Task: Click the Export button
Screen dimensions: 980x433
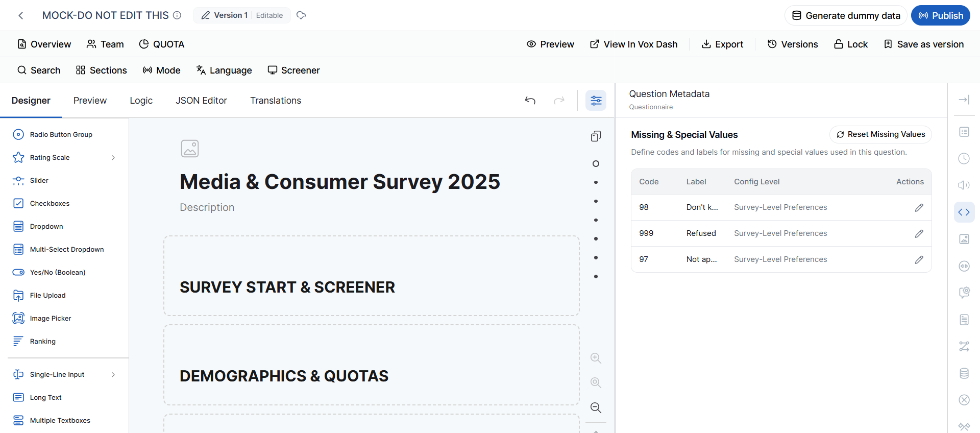Action: point(722,44)
